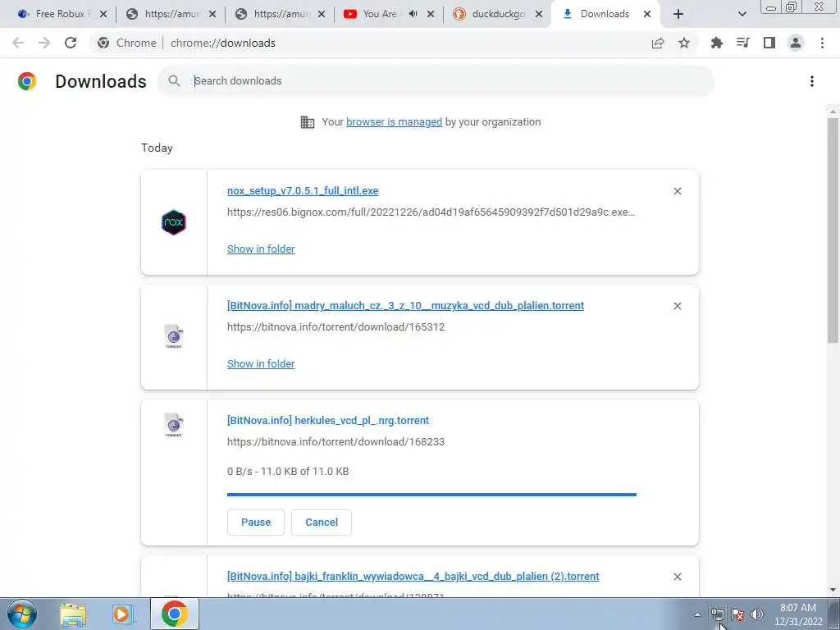The image size is (840, 630).
Task: Click the herkules download progress bar
Action: (x=431, y=495)
